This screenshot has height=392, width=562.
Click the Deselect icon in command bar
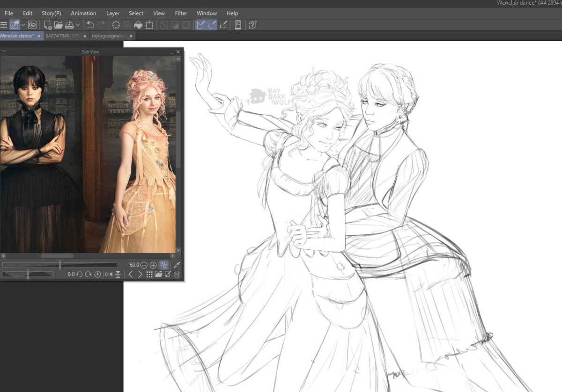[163, 25]
